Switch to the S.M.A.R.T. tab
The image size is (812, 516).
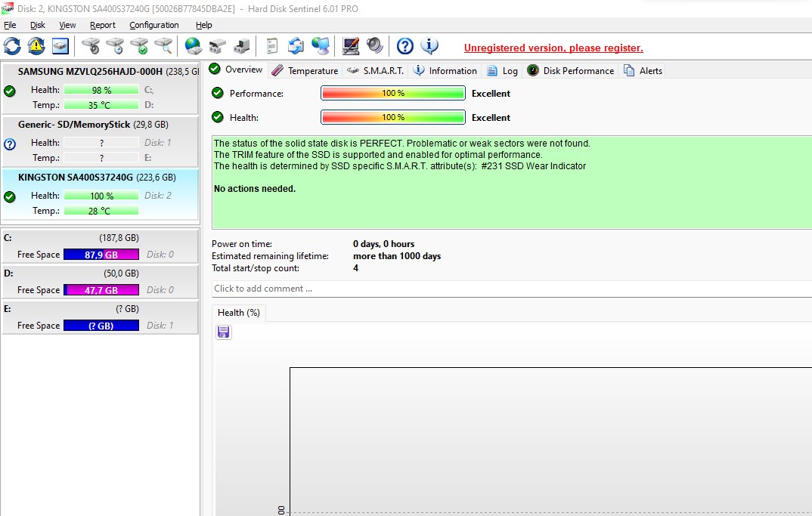click(x=376, y=70)
